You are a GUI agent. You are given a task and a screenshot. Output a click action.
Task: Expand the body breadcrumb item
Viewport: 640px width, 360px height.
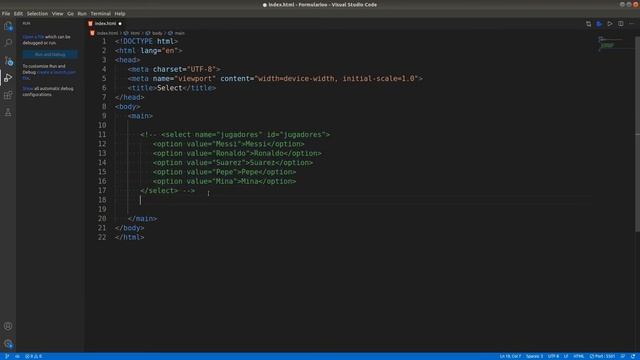pos(157,33)
